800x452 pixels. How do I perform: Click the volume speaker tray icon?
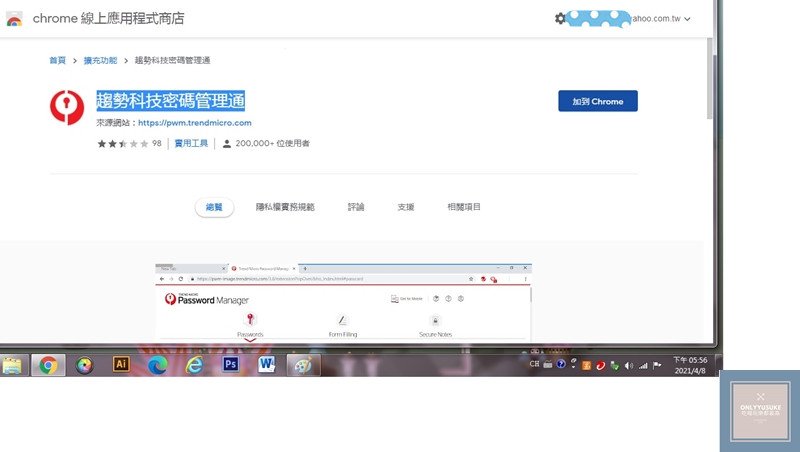coord(629,366)
